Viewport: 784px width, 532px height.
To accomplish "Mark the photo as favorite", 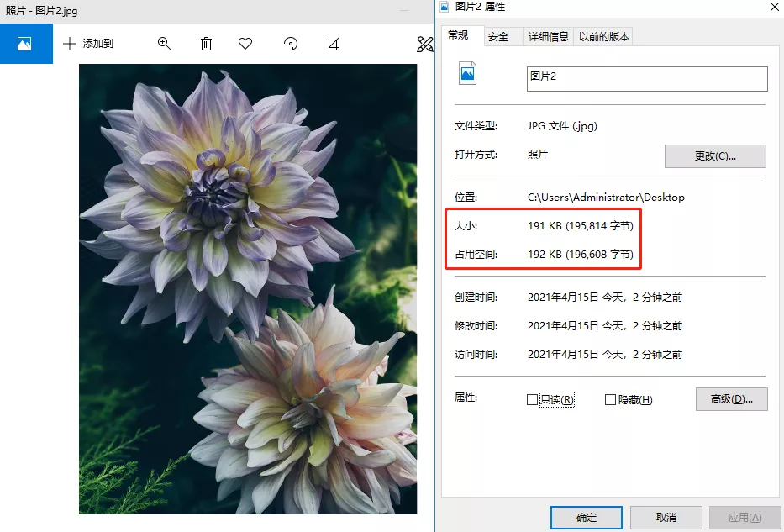I will pos(245,44).
